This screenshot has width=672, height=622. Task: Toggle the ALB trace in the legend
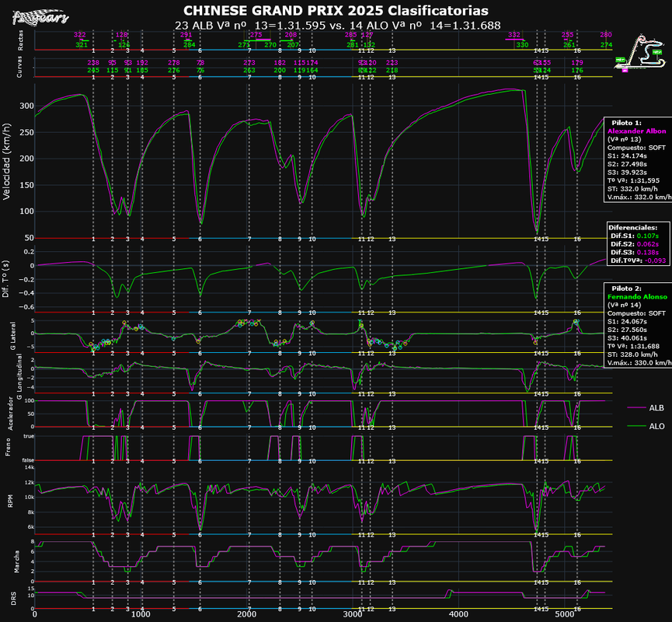[x=646, y=407]
